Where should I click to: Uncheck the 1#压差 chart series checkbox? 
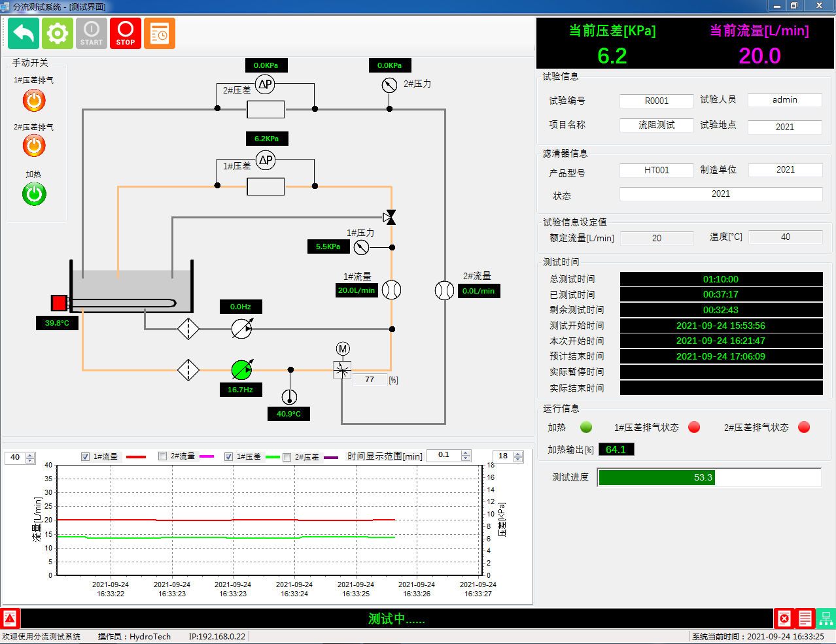click(228, 456)
